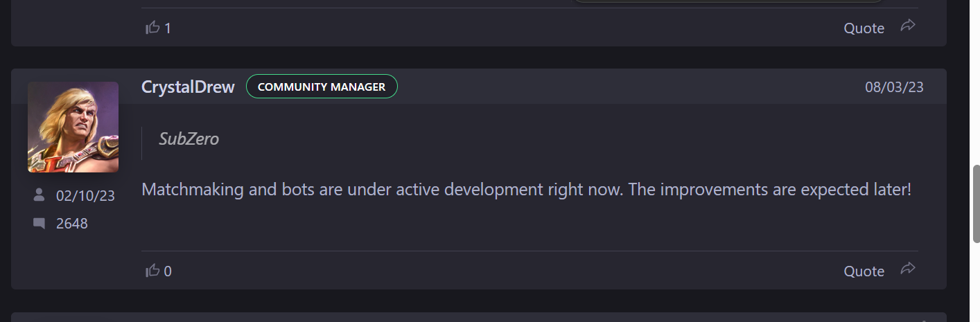Click the COMMUNITY MANAGER badge

pos(322,87)
